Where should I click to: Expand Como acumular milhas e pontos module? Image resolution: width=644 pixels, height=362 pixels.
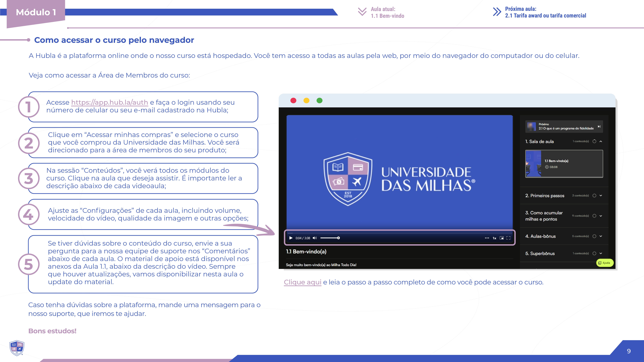pyautogui.click(x=601, y=216)
